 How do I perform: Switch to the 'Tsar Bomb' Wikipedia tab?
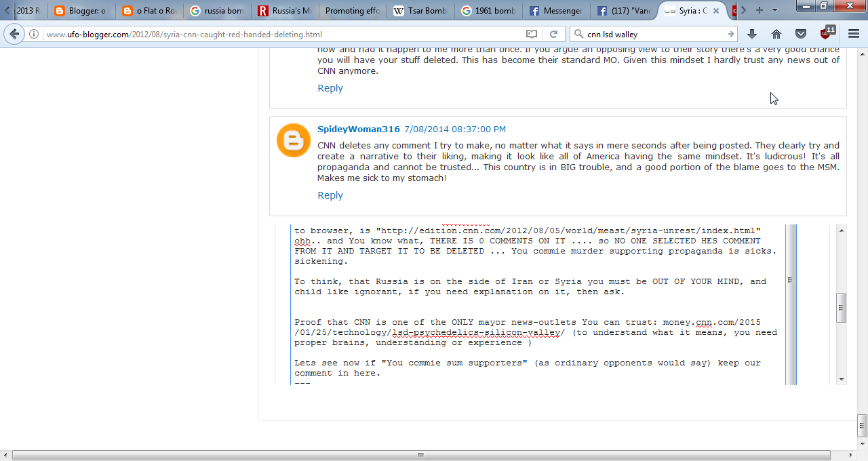point(420,11)
